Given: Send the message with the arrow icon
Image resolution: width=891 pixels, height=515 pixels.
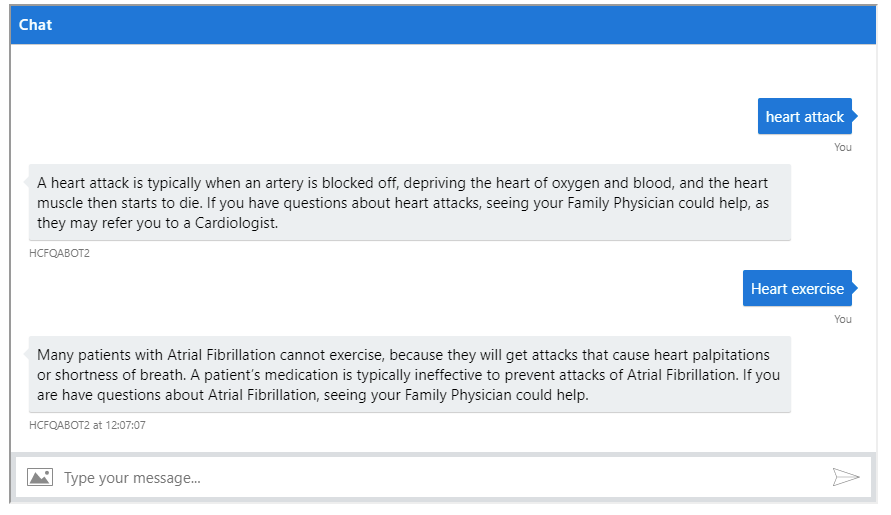Looking at the screenshot, I should pos(846,477).
